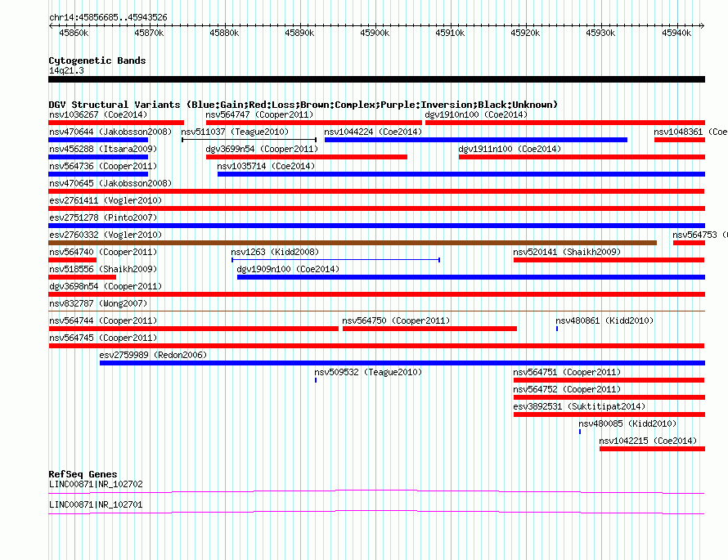The width and height of the screenshot is (728, 560).
Task: Click dgv1911n100 (Coe2014) variant
Action: 582,157
